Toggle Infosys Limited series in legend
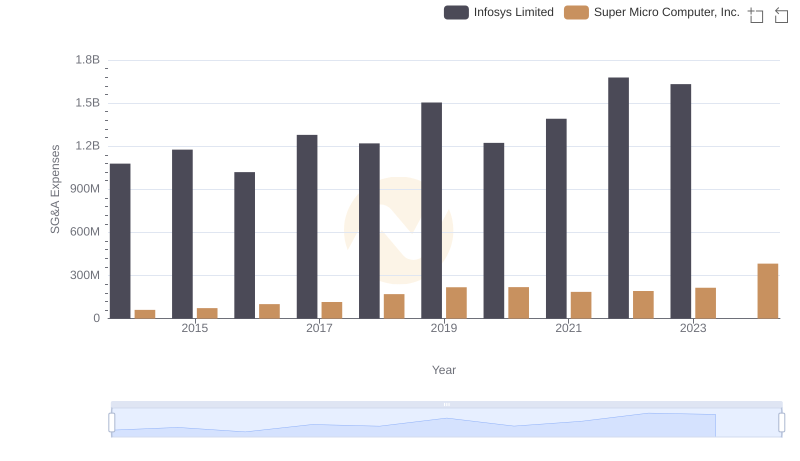800x461 pixels. (x=498, y=12)
